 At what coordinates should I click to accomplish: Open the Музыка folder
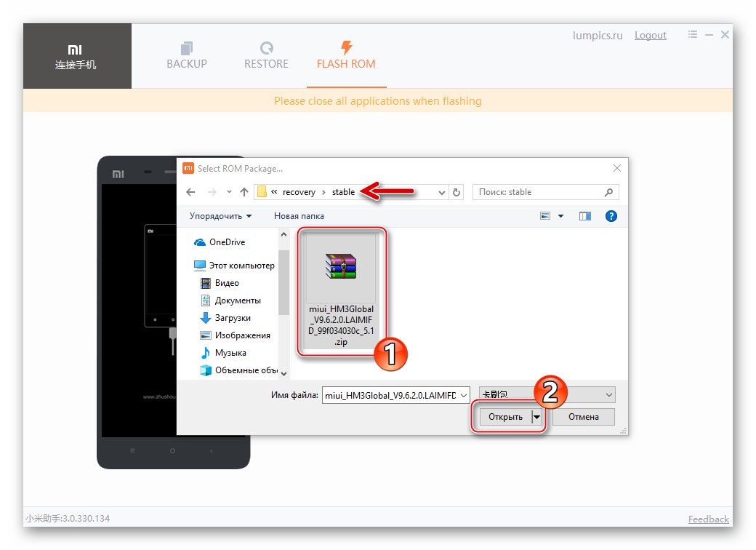pyautogui.click(x=223, y=353)
